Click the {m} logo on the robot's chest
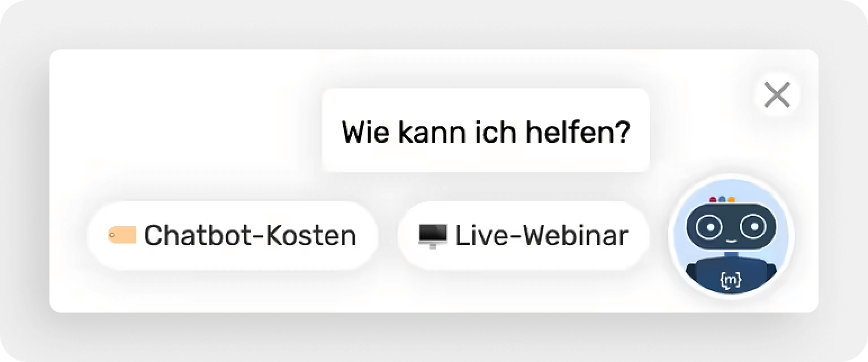Screen dimensions: 868x362 (730, 280)
